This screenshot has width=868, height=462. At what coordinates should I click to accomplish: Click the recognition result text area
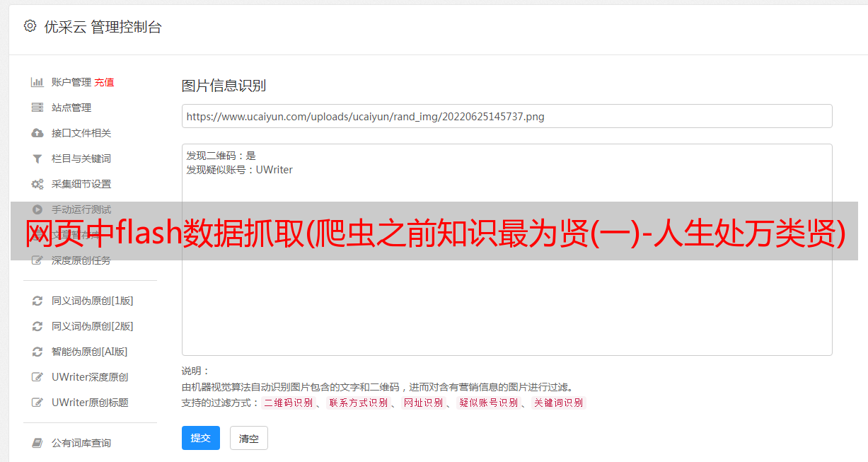(507, 250)
